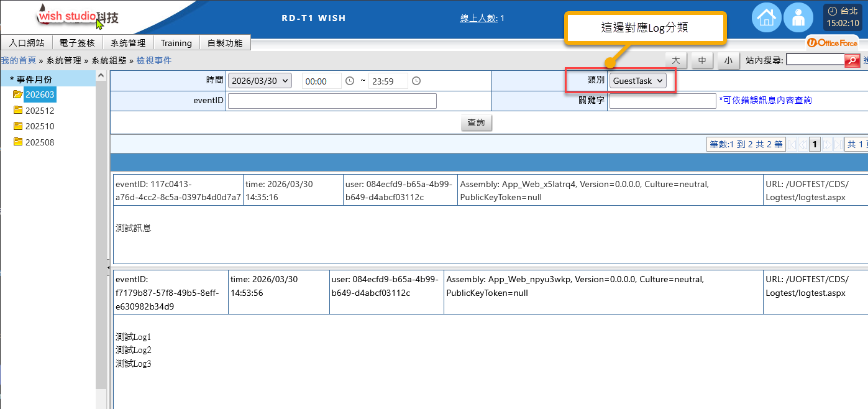Open the 系統管理 menu
This screenshot has height=409, width=868.
[128, 43]
